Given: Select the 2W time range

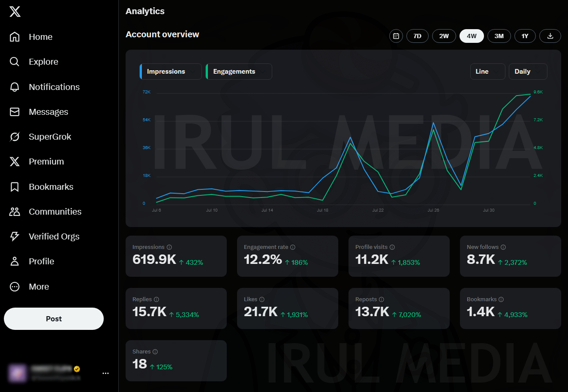Looking at the screenshot, I should click(444, 36).
